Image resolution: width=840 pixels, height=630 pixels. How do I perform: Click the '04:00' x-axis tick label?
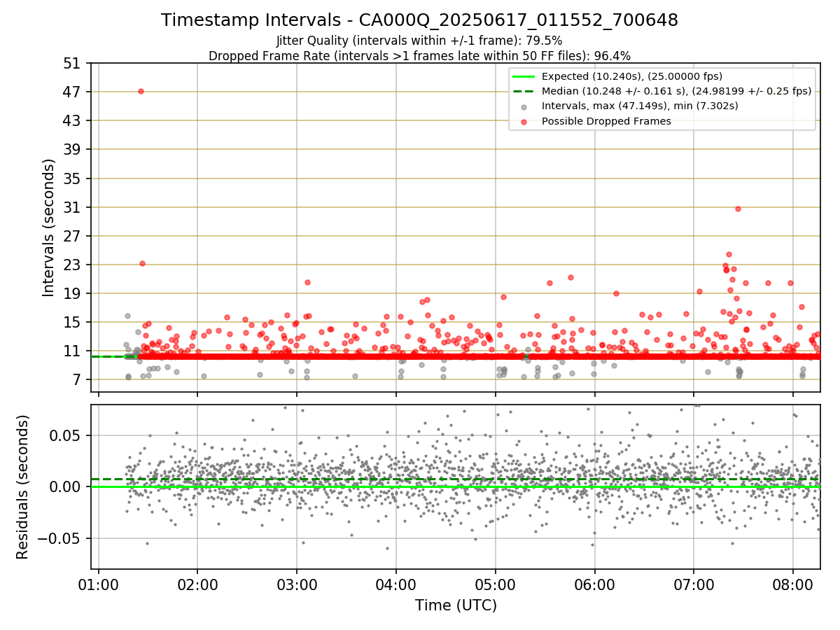(396, 584)
